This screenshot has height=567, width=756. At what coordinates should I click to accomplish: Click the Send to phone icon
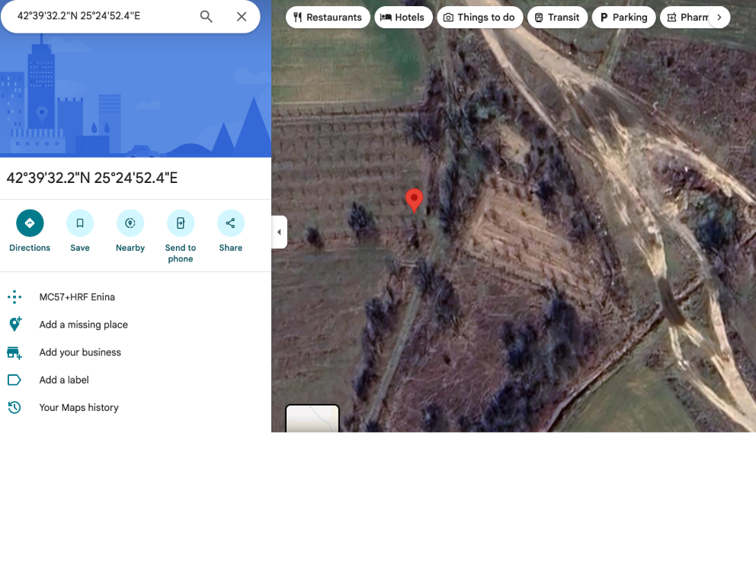coord(180,223)
